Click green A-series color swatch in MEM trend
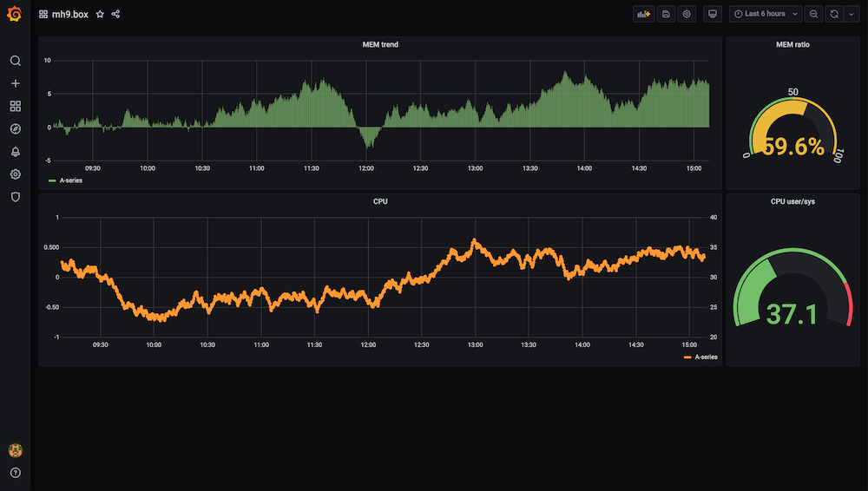Screen dimensions: 868x491 click(52, 181)
